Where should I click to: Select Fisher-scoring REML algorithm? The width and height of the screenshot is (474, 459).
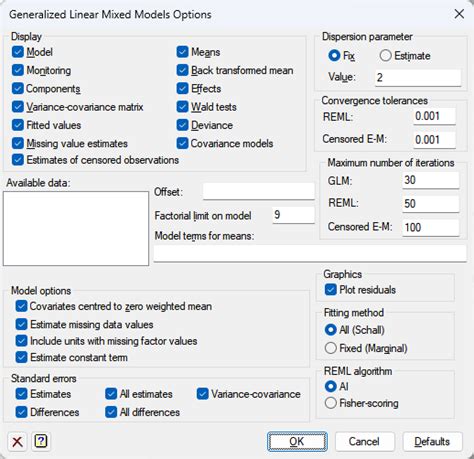point(331,403)
